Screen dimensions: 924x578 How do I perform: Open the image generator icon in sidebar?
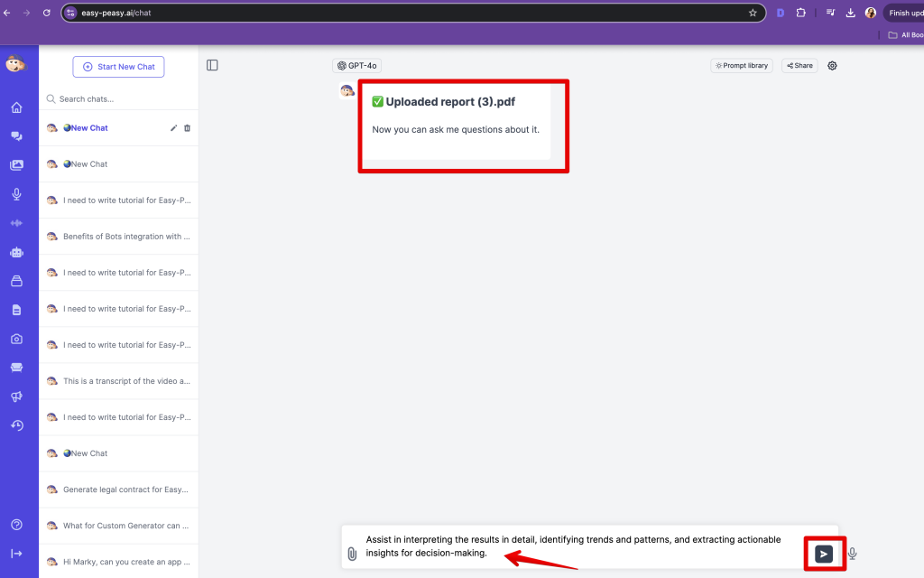click(16, 165)
